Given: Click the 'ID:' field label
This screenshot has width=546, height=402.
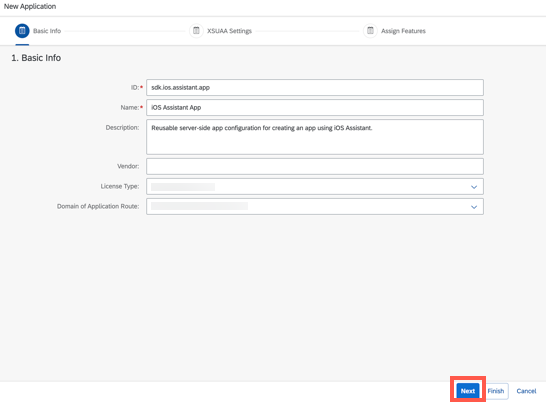Looking at the screenshot, I should 135,87.
